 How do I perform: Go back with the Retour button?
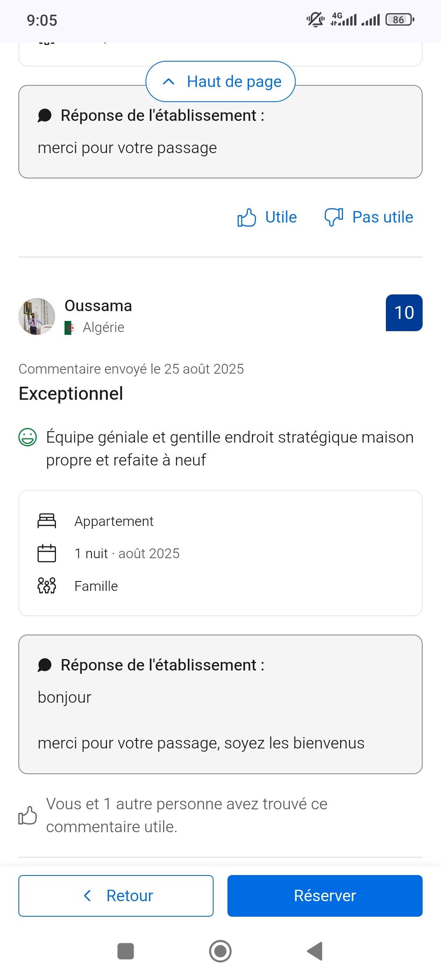pyautogui.click(x=116, y=895)
